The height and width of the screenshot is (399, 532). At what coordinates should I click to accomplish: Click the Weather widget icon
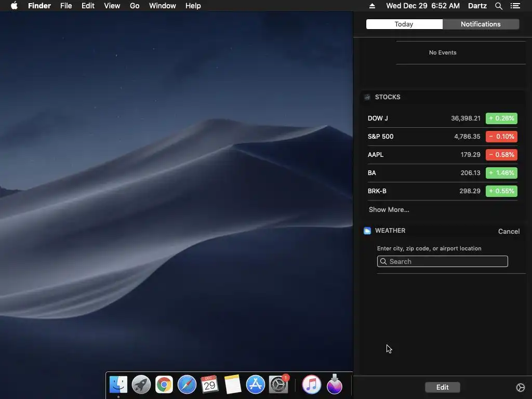(x=367, y=231)
